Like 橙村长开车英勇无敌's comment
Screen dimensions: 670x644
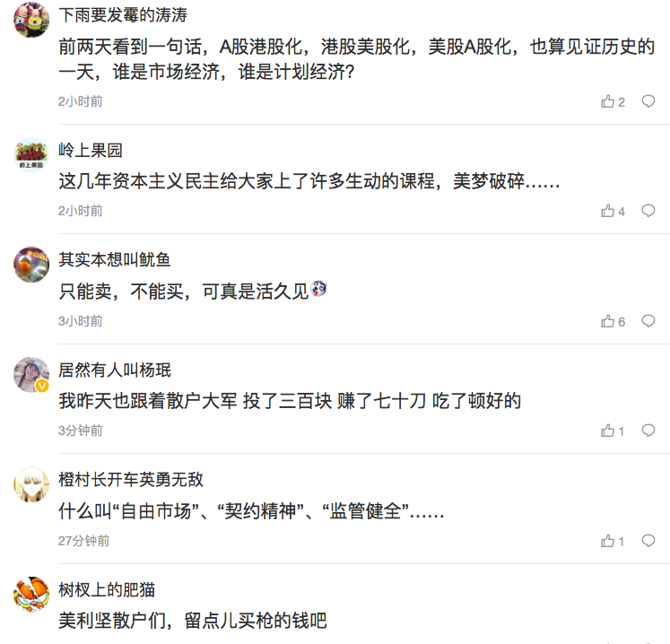tap(613, 541)
